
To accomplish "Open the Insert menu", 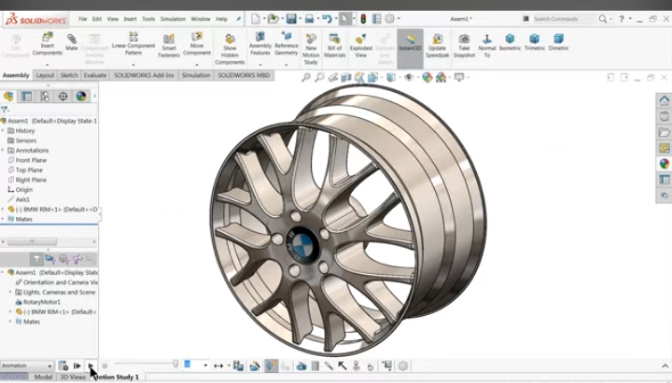I will click(130, 19).
